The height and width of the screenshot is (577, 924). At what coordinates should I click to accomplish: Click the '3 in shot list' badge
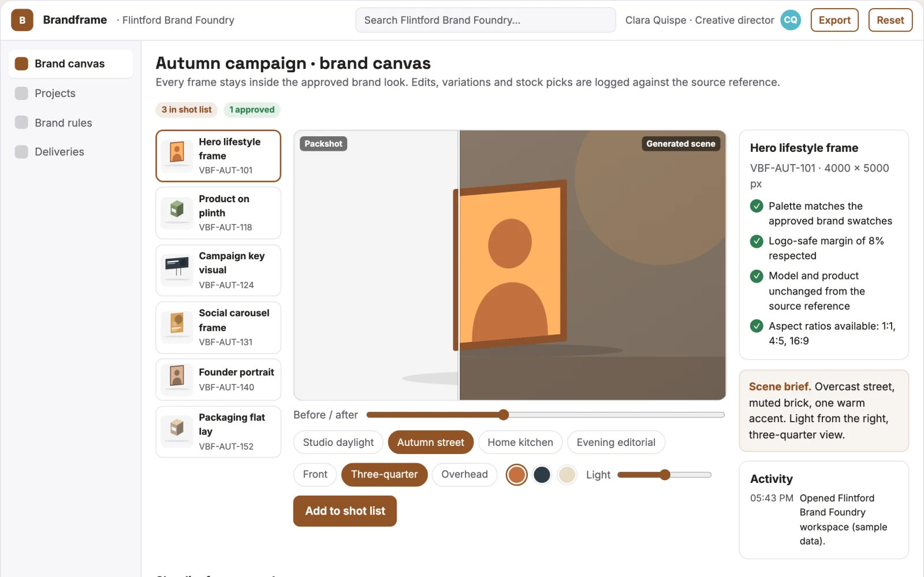[x=187, y=110]
